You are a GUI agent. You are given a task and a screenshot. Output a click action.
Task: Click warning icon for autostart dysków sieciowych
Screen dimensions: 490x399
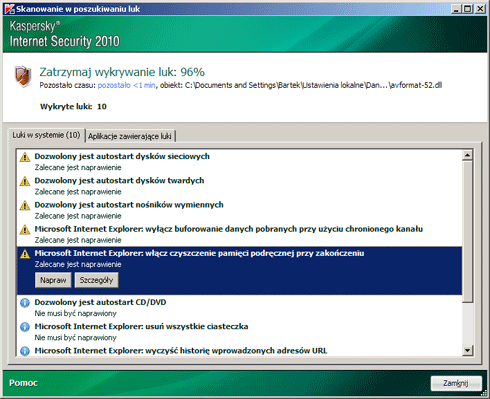pyautogui.click(x=25, y=157)
